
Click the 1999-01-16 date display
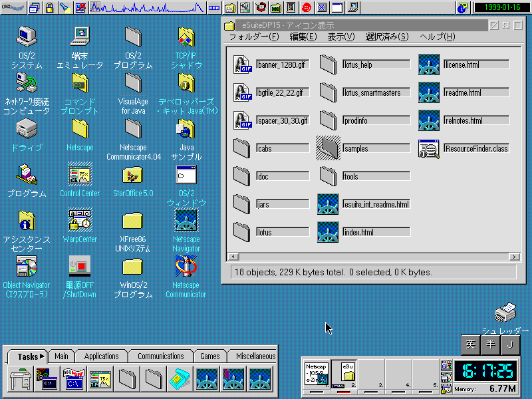point(502,7)
